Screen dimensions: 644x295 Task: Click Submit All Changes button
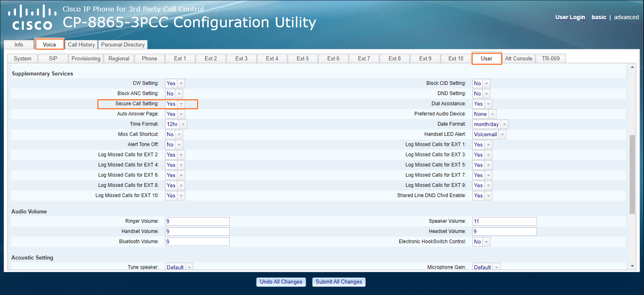(339, 282)
